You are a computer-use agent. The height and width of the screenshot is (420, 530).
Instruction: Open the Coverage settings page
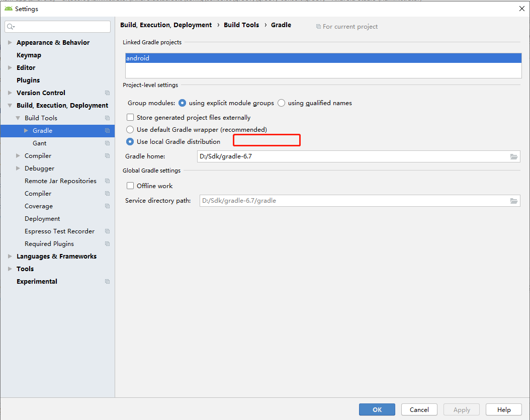(39, 206)
